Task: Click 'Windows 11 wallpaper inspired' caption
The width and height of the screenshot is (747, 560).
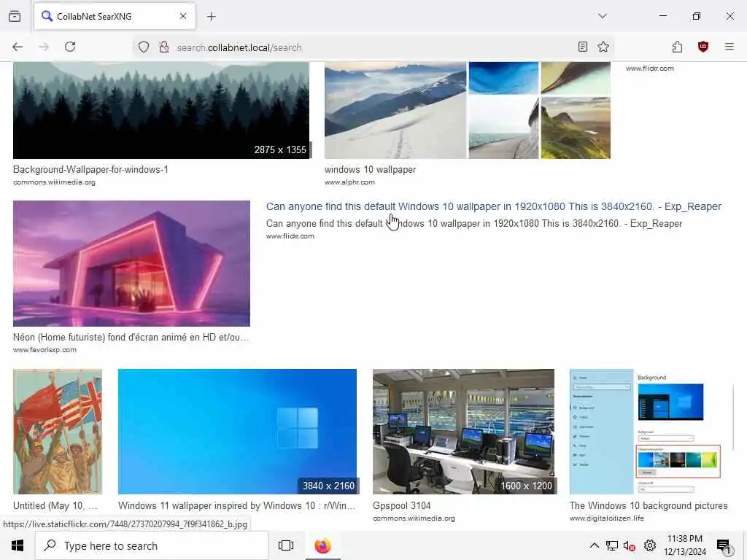Action: tap(237, 506)
